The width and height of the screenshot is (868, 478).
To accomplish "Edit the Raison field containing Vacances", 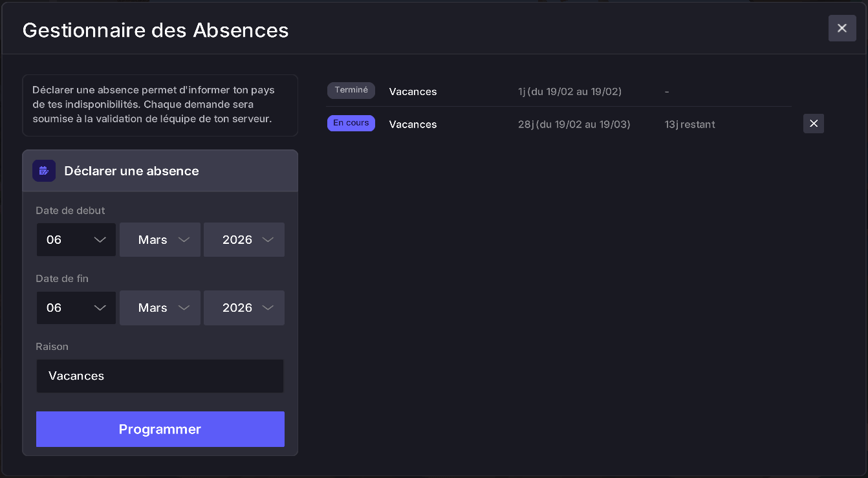I will pyautogui.click(x=160, y=376).
